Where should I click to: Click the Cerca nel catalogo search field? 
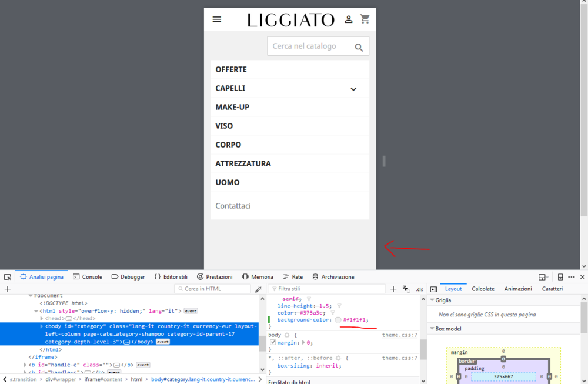(x=312, y=46)
